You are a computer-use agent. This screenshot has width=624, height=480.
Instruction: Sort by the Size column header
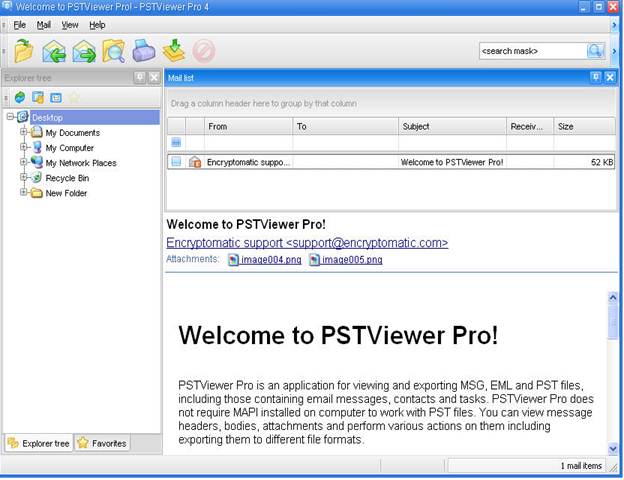(584, 126)
